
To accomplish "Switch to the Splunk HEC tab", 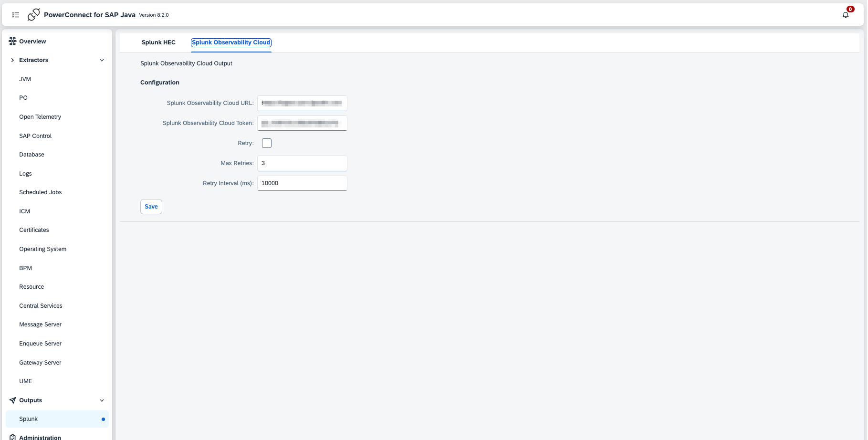I will (158, 42).
